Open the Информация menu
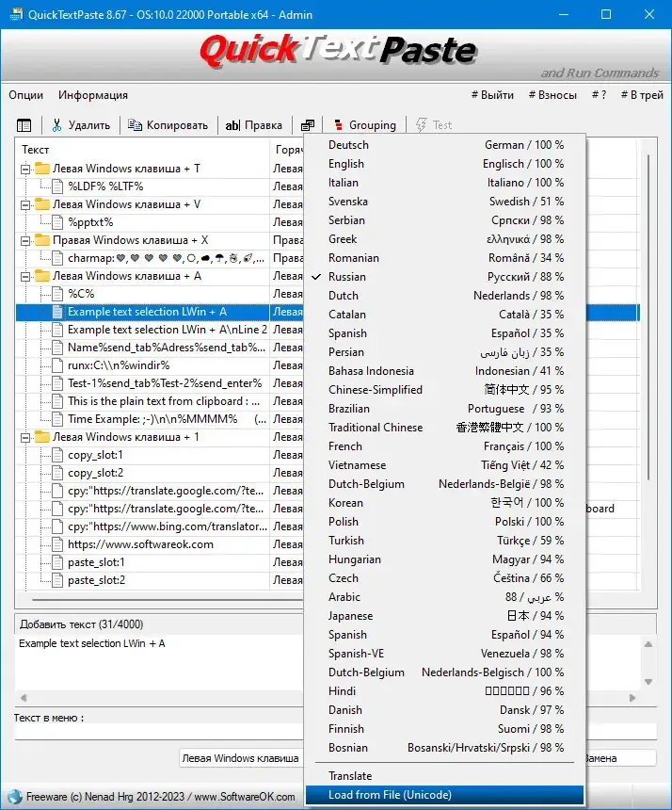This screenshot has height=810, width=672. (x=93, y=95)
